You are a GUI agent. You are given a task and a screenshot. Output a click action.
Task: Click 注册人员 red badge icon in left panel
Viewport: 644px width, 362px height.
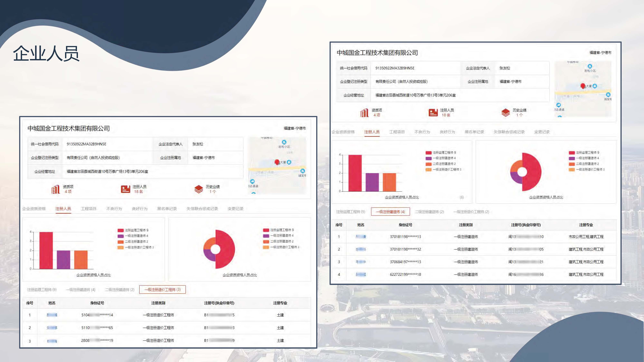[x=126, y=189]
